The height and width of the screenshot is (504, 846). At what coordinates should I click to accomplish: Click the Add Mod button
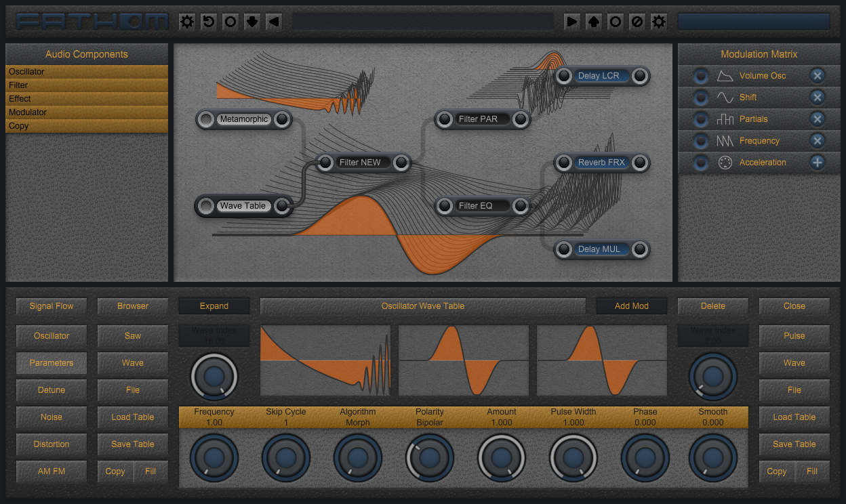632,306
